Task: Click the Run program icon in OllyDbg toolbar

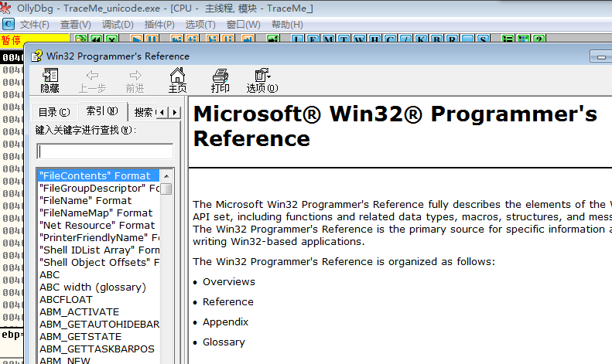Action: point(137,39)
